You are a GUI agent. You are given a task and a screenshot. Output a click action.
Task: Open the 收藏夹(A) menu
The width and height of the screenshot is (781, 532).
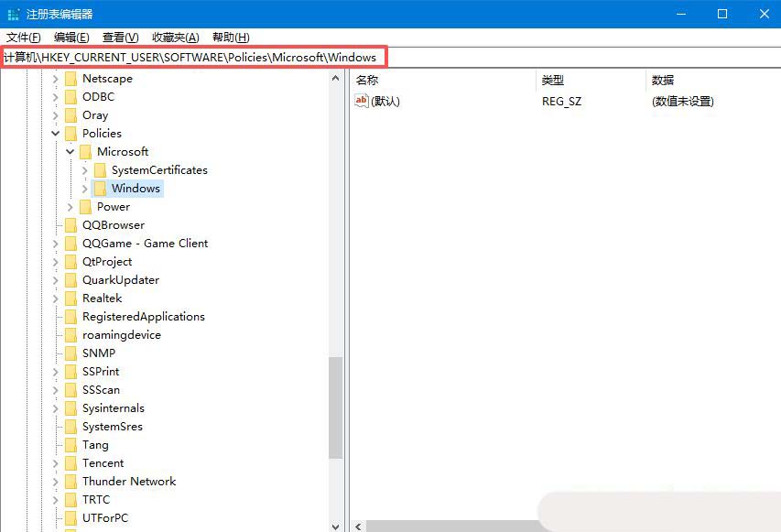coord(175,38)
